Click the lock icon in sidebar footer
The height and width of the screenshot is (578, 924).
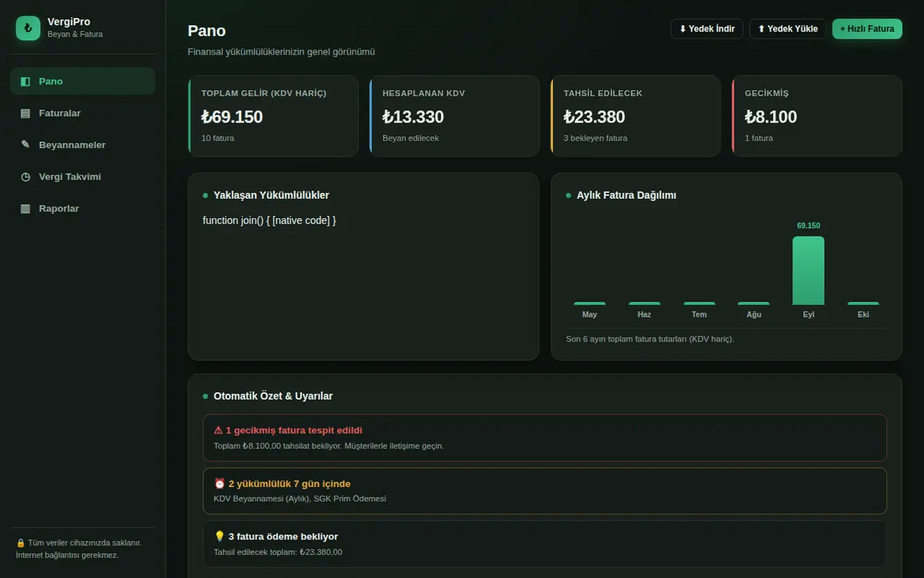coord(21,543)
